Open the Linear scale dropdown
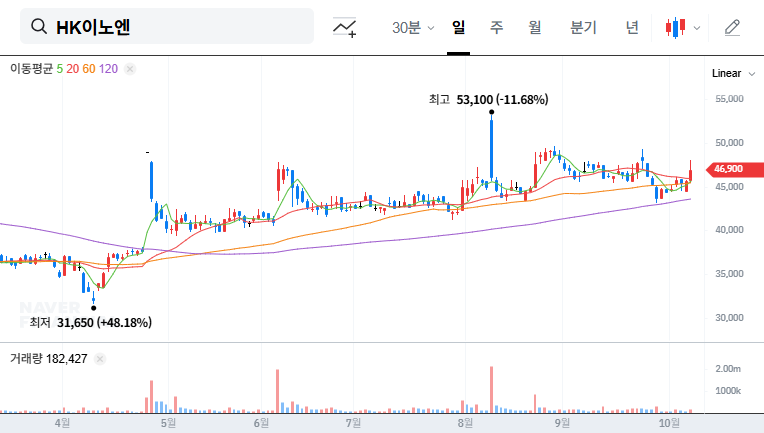The height and width of the screenshot is (433, 764). (x=733, y=74)
